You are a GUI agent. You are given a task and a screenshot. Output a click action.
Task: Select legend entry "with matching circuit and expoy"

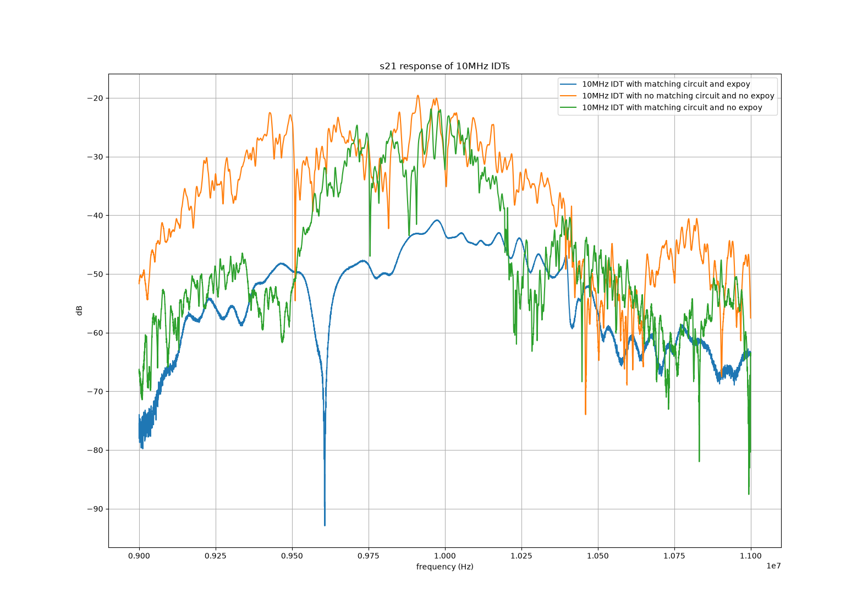click(666, 84)
